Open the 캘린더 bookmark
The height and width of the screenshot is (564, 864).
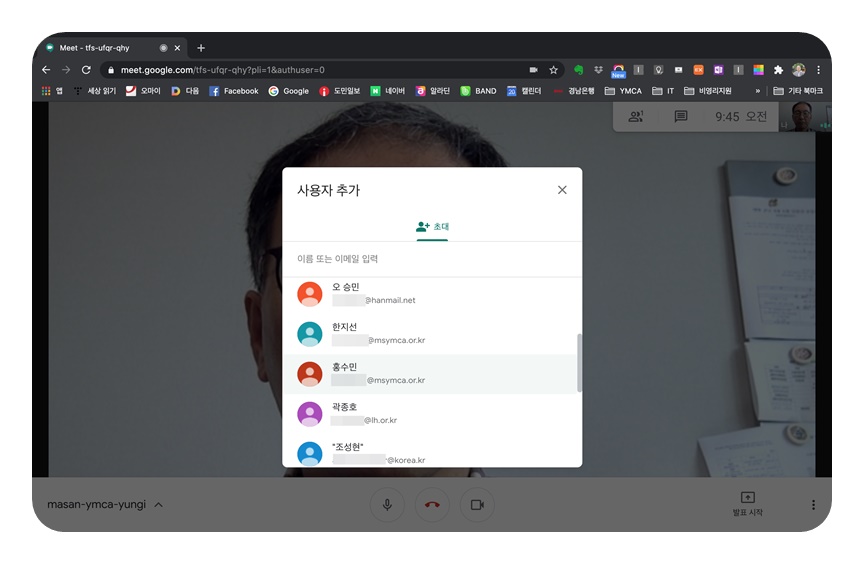click(x=524, y=91)
